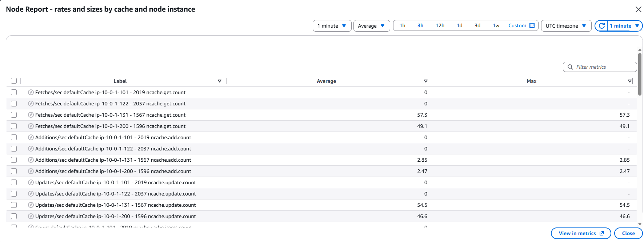Select the 1h time range
The width and height of the screenshot is (644, 242).
pos(403,25)
